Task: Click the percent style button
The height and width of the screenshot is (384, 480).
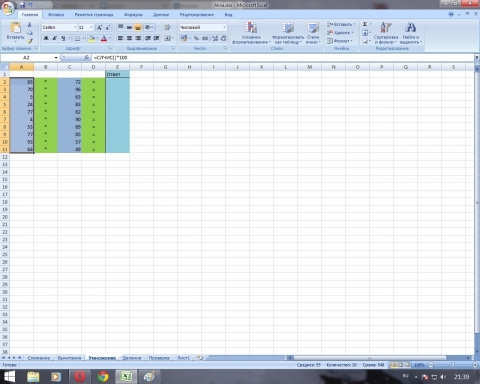Action: (x=196, y=38)
